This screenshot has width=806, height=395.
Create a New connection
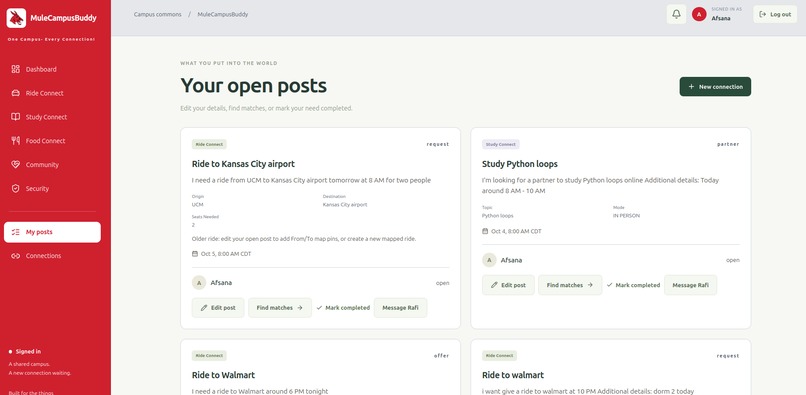[715, 87]
